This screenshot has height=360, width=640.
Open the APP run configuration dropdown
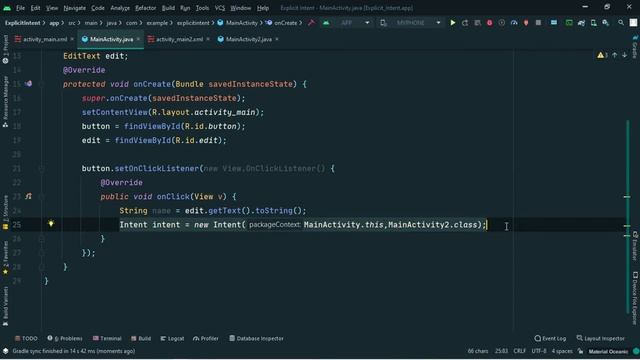coord(347,23)
